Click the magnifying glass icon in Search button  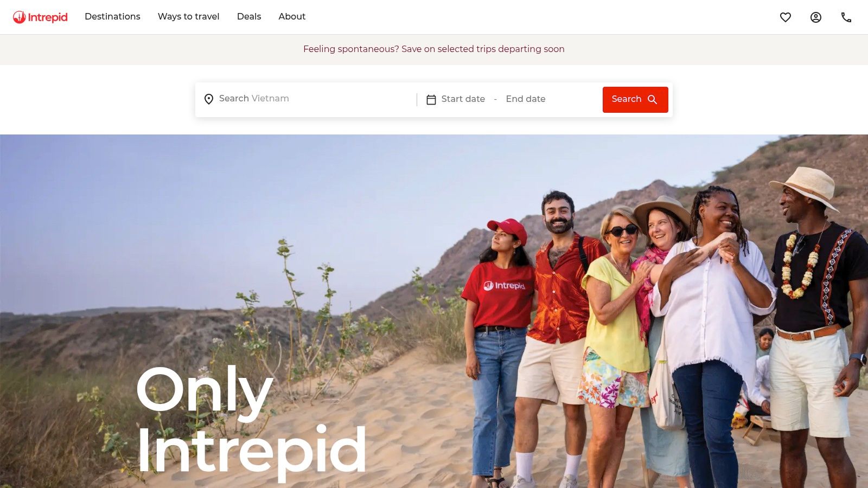653,100
